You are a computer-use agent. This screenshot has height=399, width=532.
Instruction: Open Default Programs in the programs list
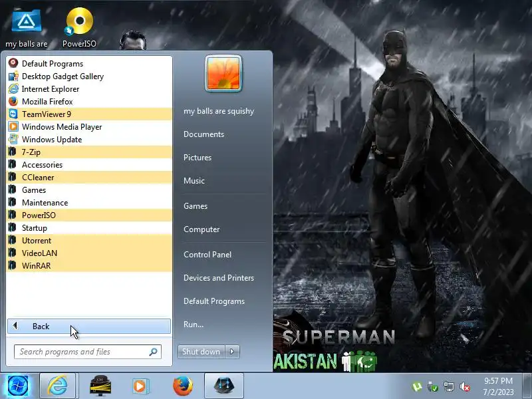89,63
